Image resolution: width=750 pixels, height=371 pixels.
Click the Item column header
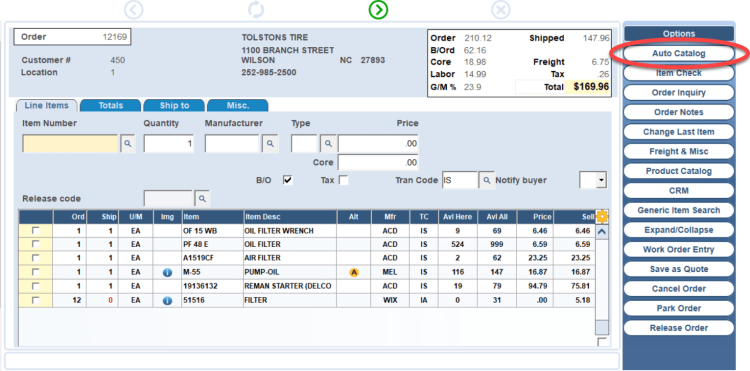(213, 217)
